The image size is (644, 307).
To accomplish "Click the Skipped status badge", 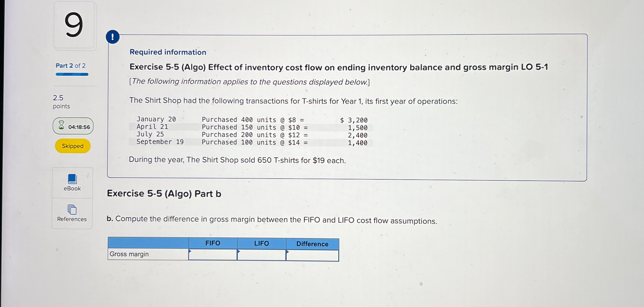I will coord(72,146).
